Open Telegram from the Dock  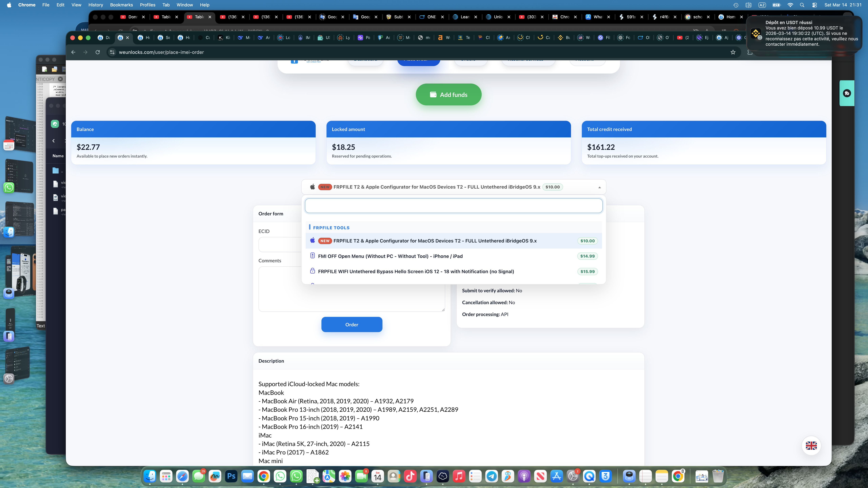click(492, 476)
